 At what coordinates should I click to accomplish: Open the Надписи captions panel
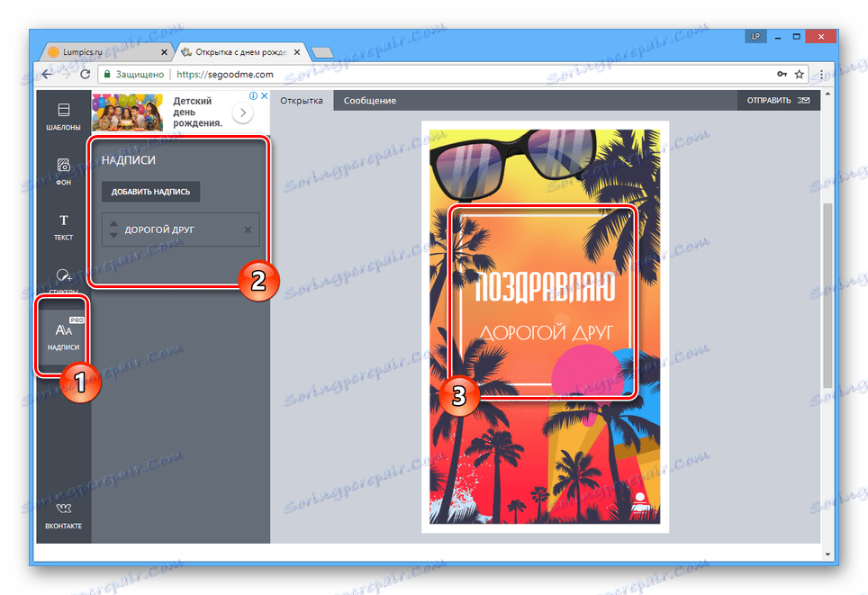tap(63, 336)
